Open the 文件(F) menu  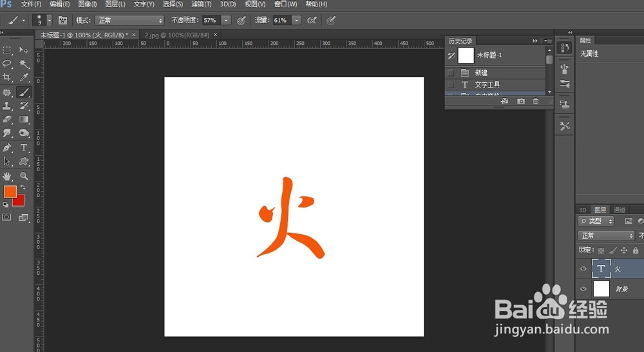[31, 4]
